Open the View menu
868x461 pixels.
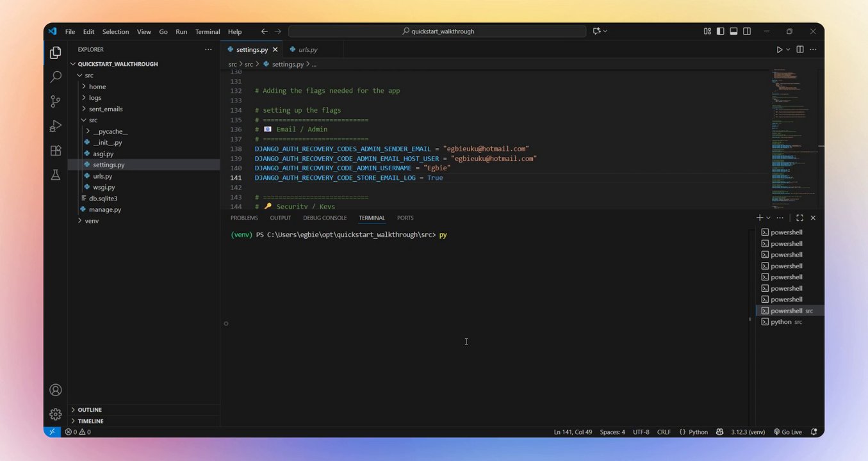point(144,31)
